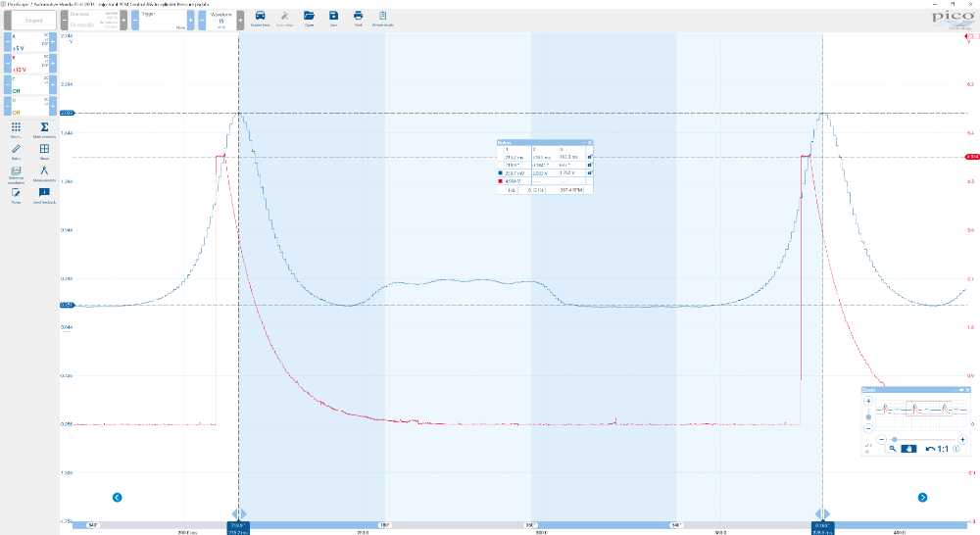Activate magnifier zoom mode in Zoom panel
The image size is (980, 535).
pos(892,448)
